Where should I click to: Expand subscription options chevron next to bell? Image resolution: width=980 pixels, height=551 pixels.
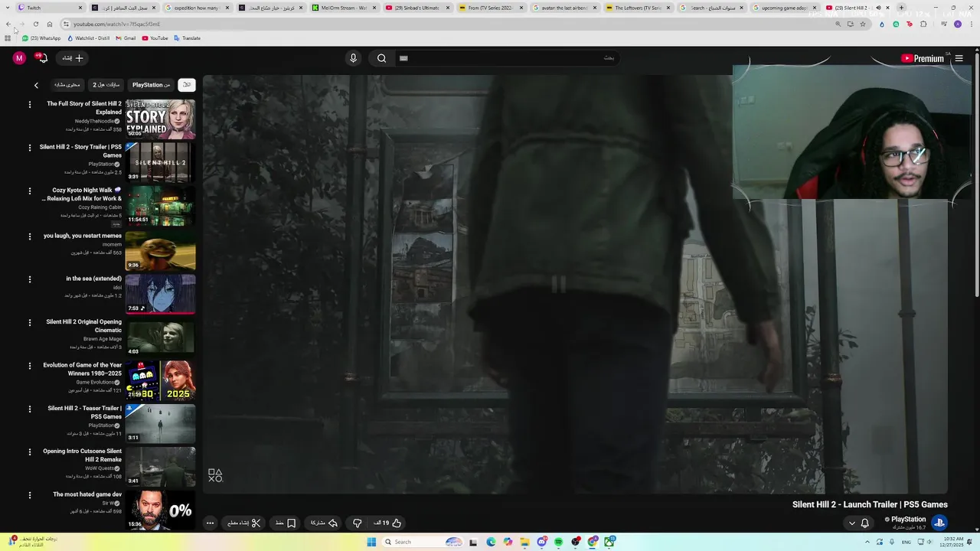[x=852, y=523]
